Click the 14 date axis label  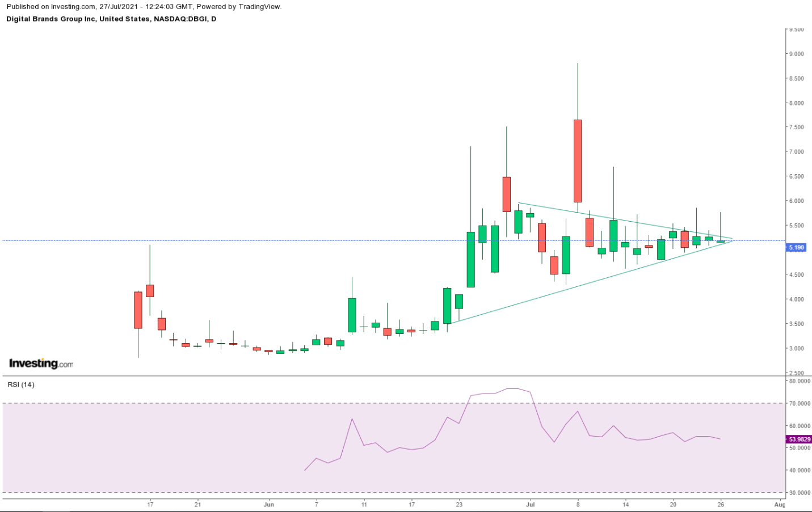pos(626,505)
